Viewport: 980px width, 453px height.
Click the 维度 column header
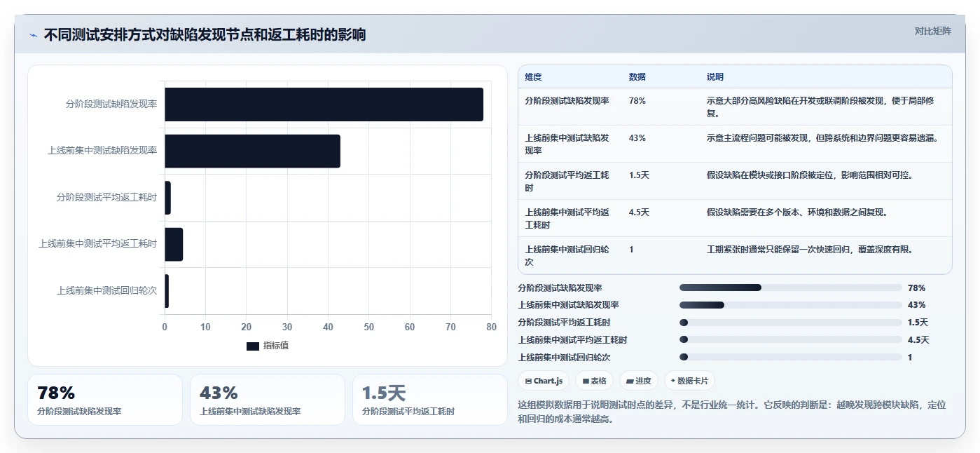pos(533,77)
